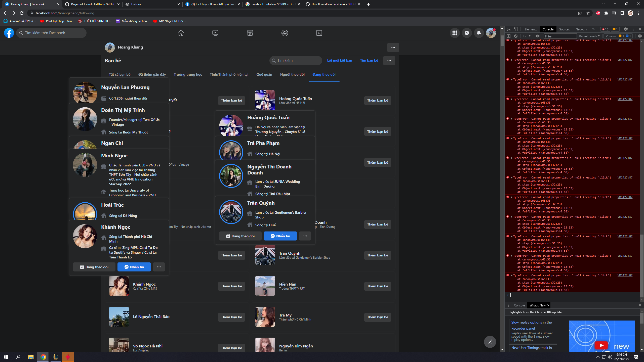Open the DevTools customize kebab menu

click(x=633, y=29)
